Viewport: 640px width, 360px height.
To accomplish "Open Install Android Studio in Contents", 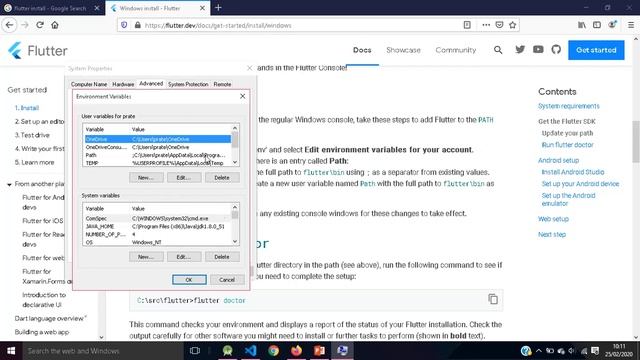I will (x=573, y=172).
